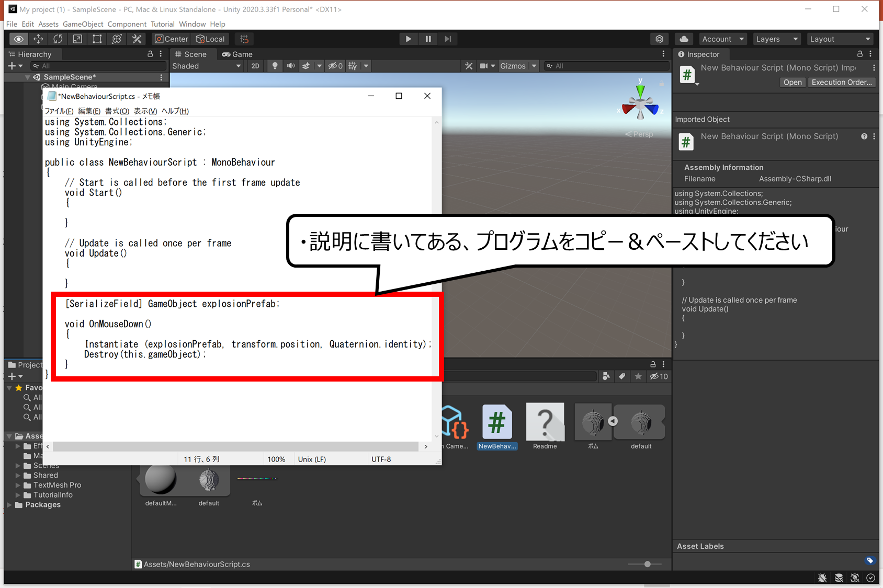Image resolution: width=883 pixels, height=588 pixels.
Task: Open Notepad 書式 menu
Action: click(x=117, y=111)
